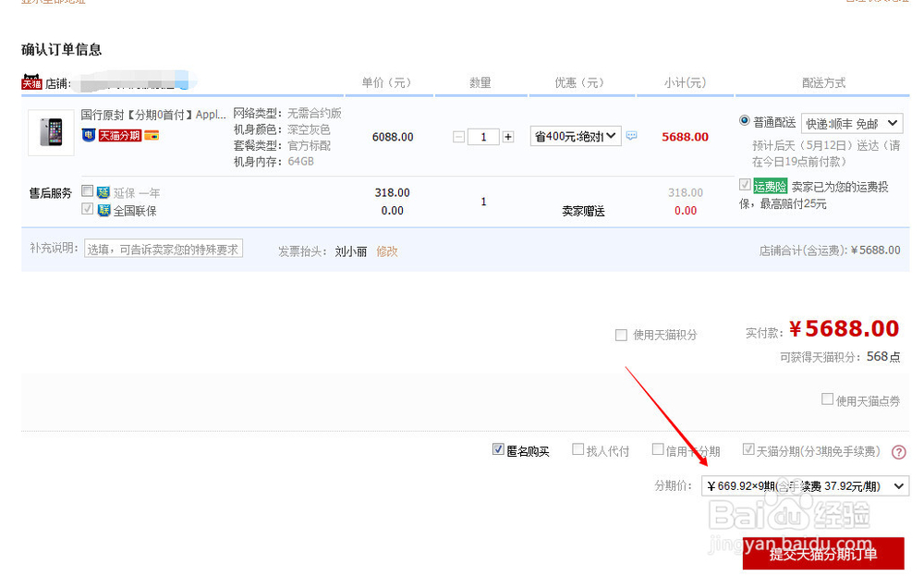Viewport: 924px width, 576px height.
Task: Toggle the 全国联保 checkbox
Action: (x=87, y=208)
